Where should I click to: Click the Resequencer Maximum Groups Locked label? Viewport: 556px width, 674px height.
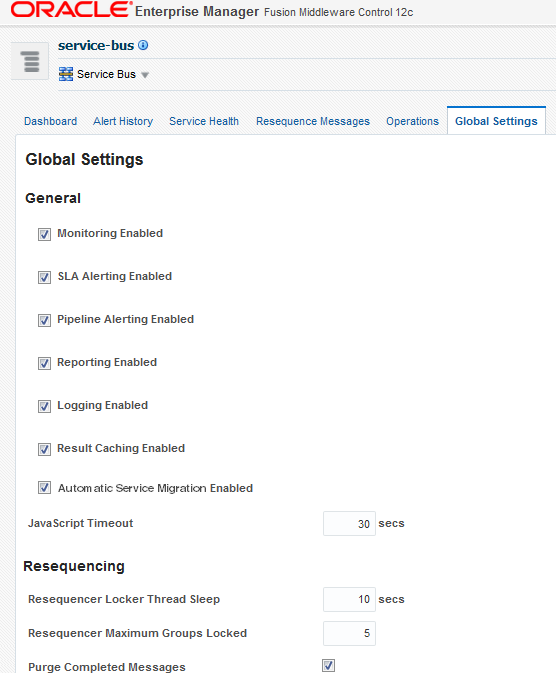tap(137, 633)
